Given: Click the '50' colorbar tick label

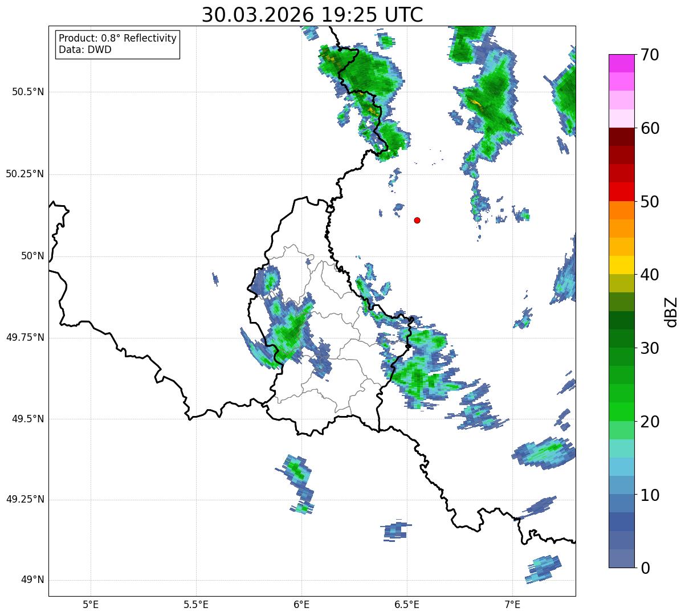Looking at the screenshot, I should point(650,202).
